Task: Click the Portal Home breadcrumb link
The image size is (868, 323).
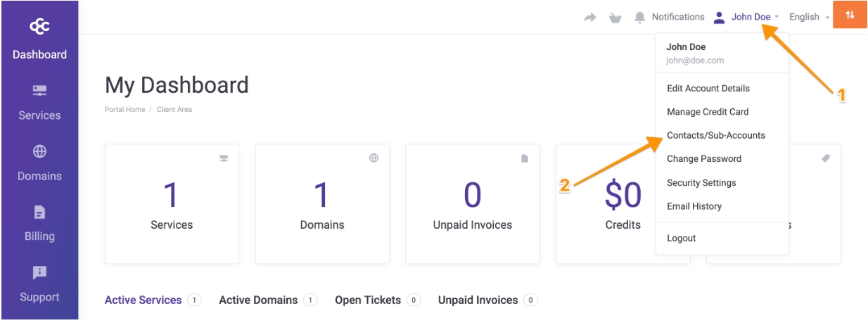Action: pos(123,110)
